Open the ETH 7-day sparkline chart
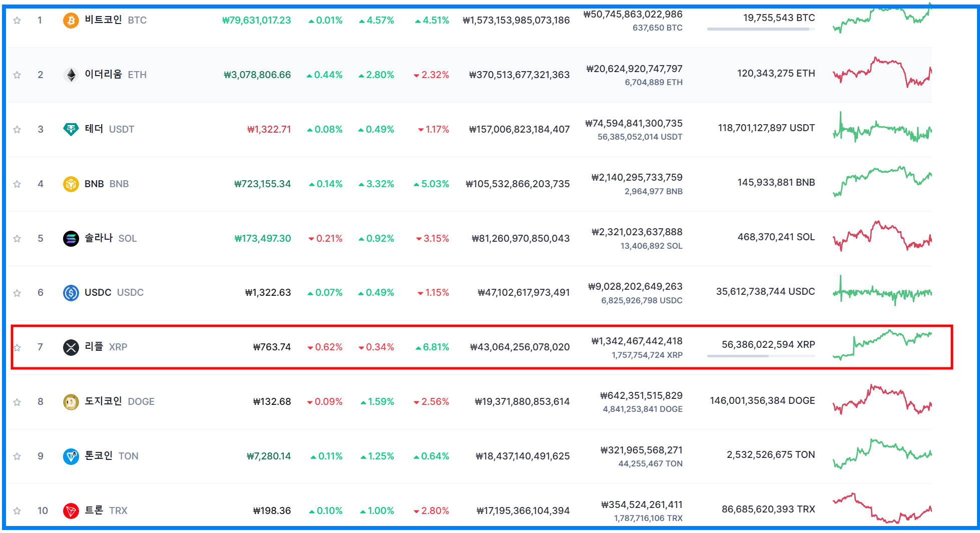This screenshot has height=533, width=980. tap(882, 73)
